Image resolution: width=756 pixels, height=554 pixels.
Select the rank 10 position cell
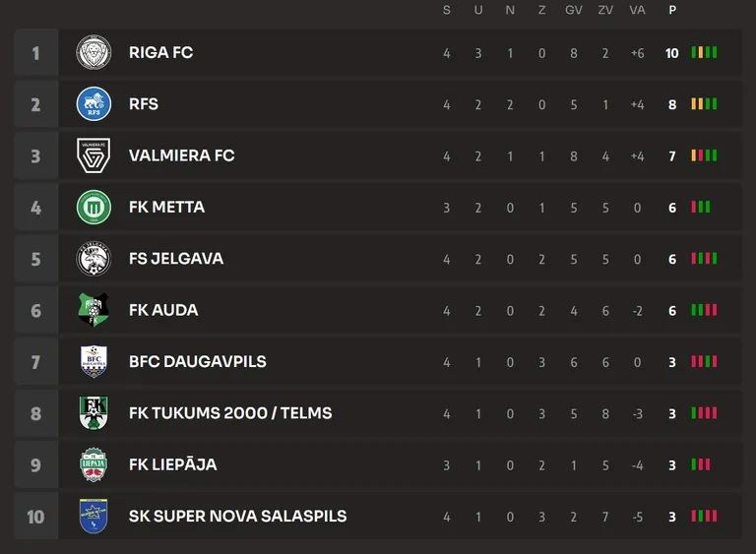36,517
